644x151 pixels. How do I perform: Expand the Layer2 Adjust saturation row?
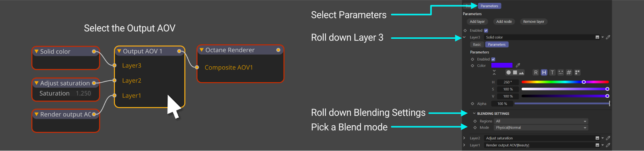[x=464, y=138]
